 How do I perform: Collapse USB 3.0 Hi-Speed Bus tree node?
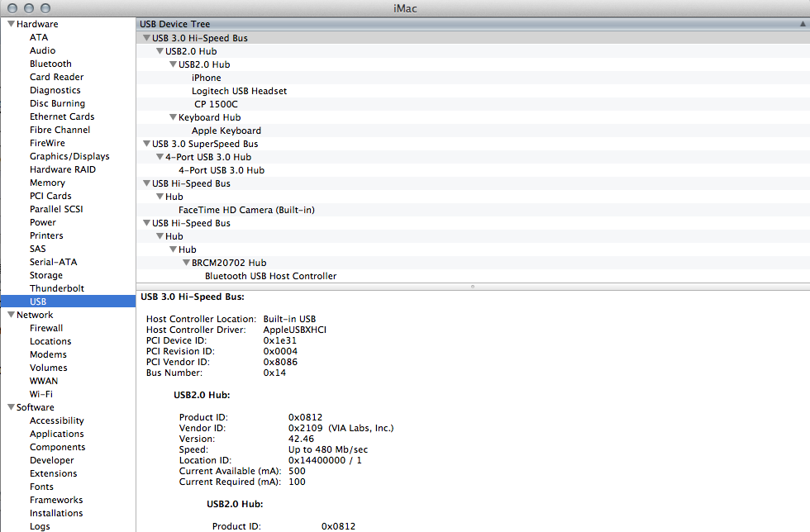pyautogui.click(x=147, y=38)
